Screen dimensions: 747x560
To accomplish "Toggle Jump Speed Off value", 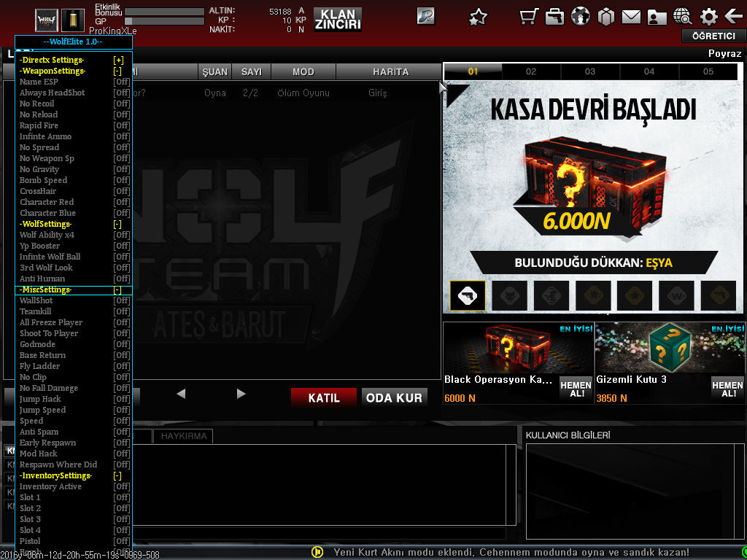I will (x=122, y=410).
